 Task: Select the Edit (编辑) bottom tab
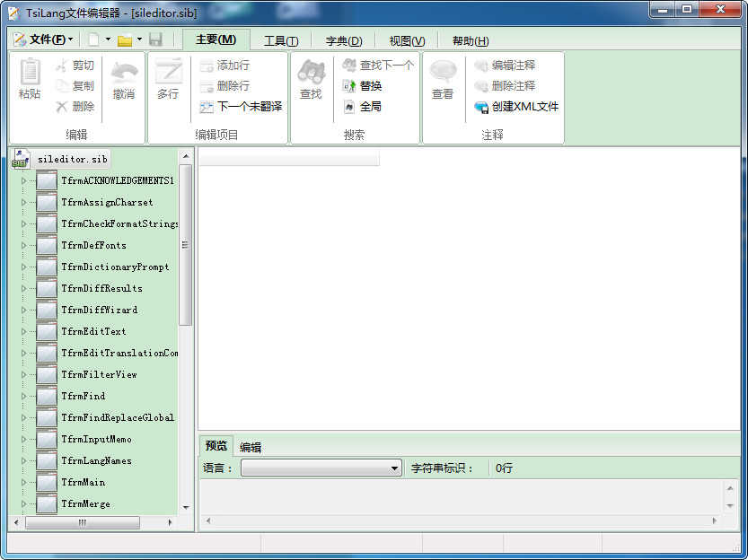(x=251, y=447)
